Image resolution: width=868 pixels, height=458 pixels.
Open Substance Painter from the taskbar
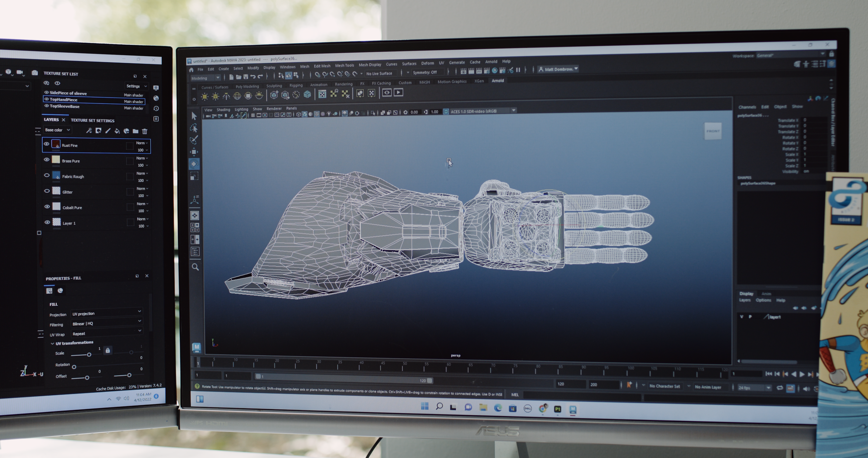tap(558, 409)
